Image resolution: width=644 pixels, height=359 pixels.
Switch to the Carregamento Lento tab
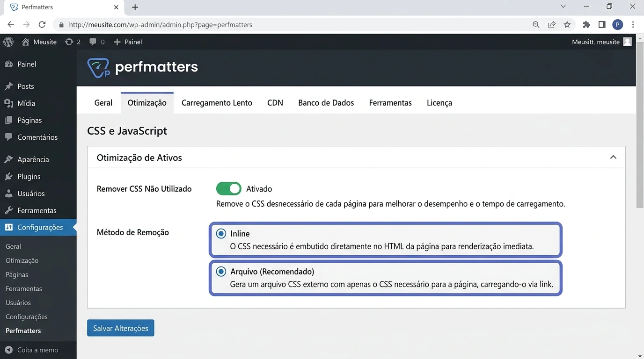[217, 103]
